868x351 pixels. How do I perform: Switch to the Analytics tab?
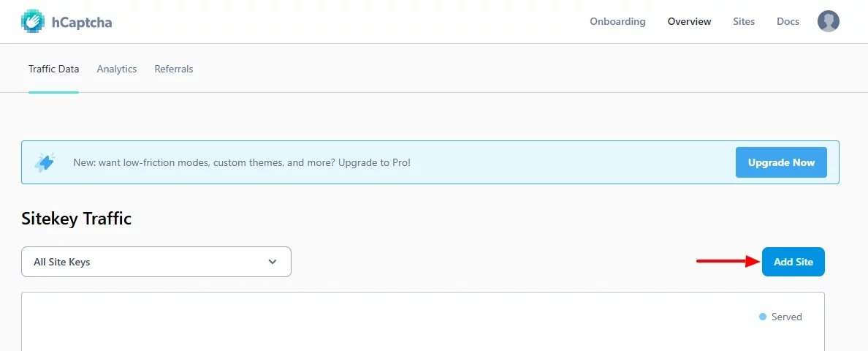pos(117,69)
